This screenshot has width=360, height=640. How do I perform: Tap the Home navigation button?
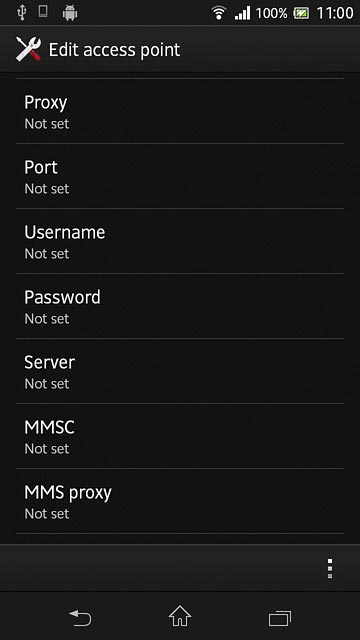(x=180, y=616)
